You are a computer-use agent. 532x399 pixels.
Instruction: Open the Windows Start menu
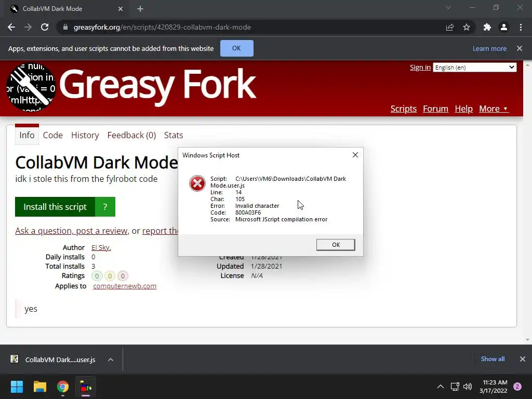(x=17, y=387)
